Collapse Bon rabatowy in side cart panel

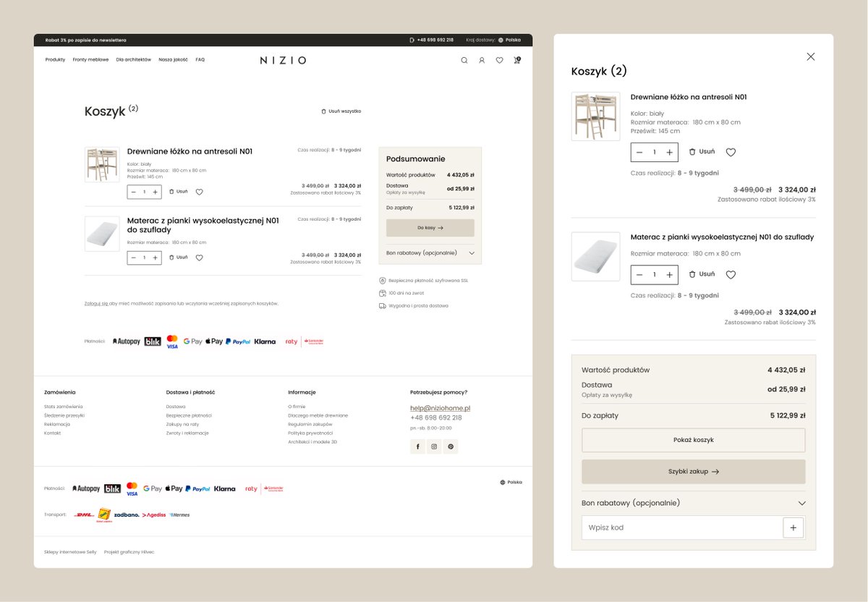pyautogui.click(x=694, y=503)
